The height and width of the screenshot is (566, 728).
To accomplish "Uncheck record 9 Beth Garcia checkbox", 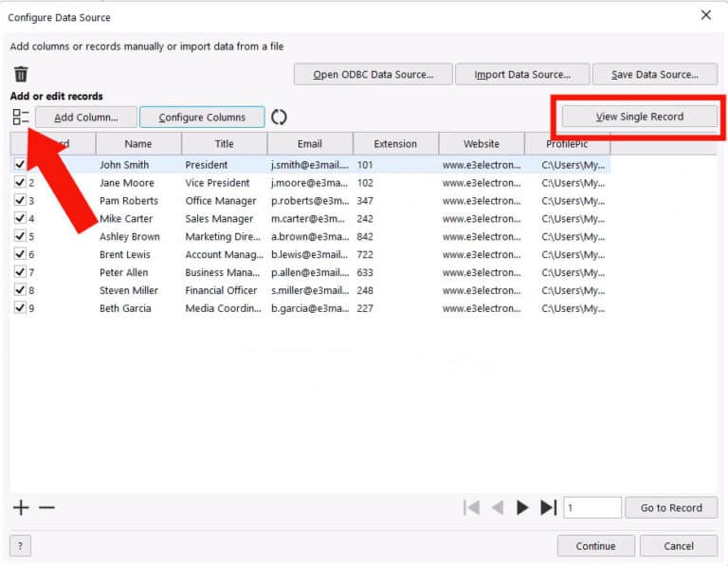I will point(20,308).
